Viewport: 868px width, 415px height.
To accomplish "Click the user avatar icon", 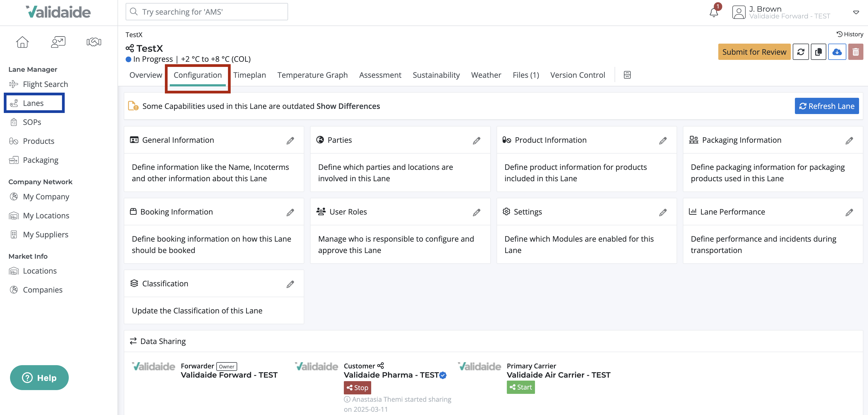I will click(x=739, y=12).
